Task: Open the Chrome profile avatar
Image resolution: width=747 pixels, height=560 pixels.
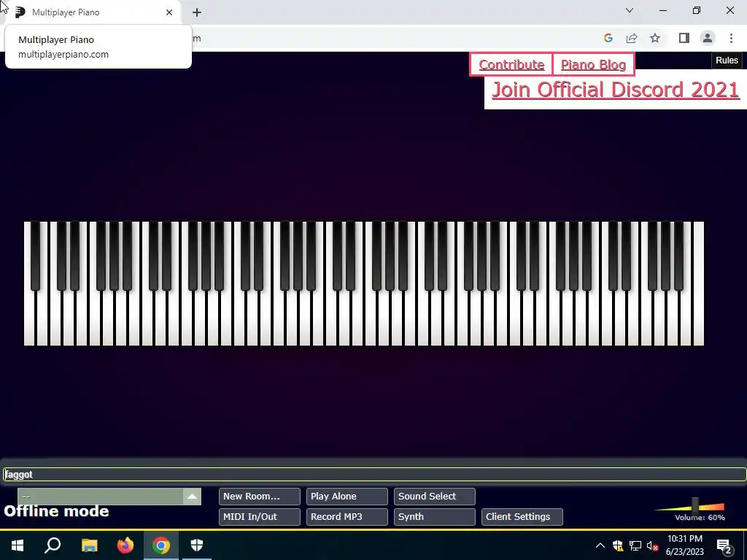Action: (708, 38)
